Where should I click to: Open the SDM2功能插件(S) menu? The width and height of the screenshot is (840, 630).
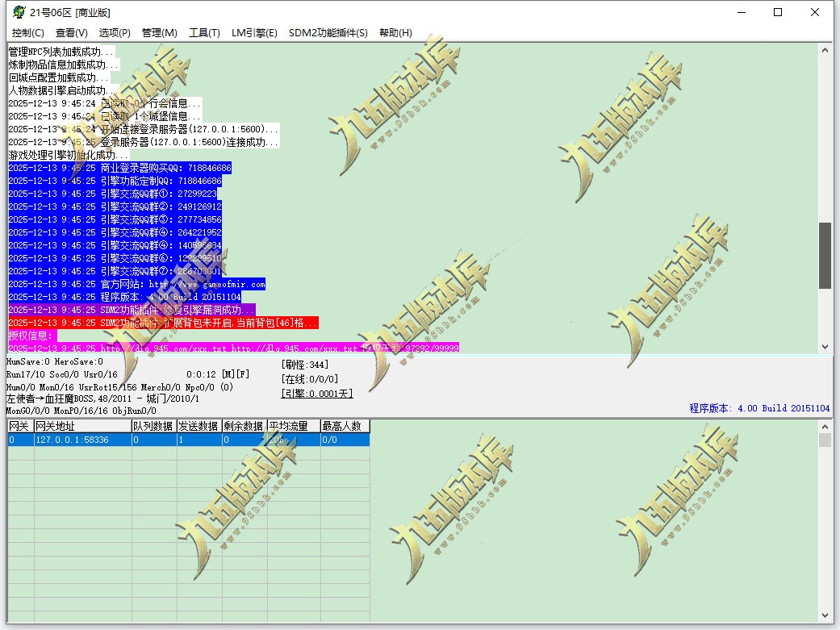point(328,33)
